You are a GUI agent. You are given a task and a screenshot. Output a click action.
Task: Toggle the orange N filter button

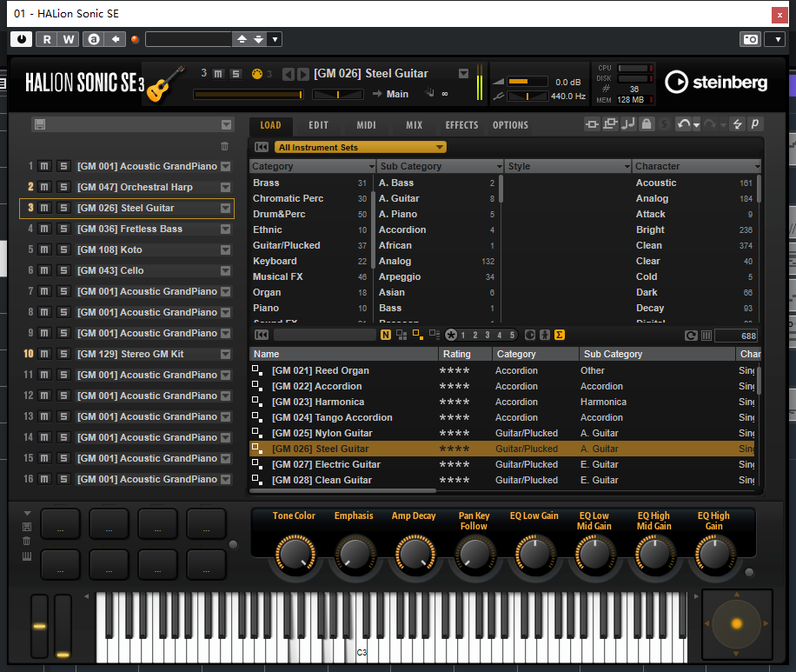pyautogui.click(x=386, y=335)
